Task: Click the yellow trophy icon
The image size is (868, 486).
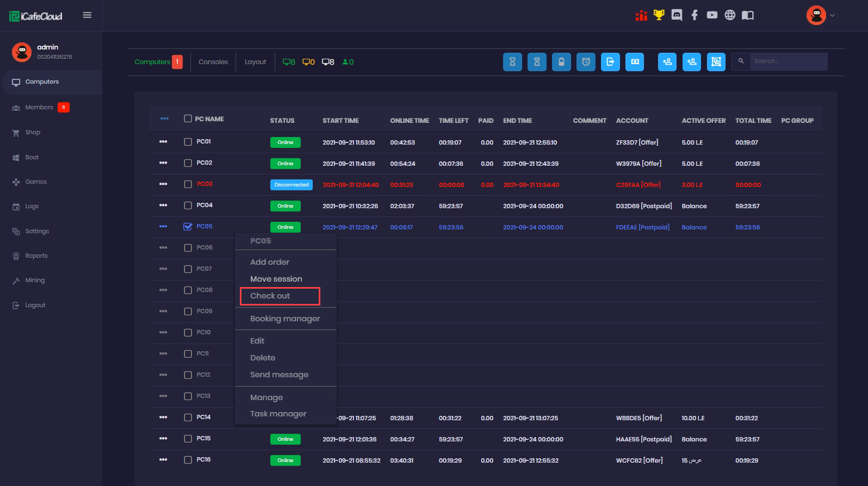Action: coord(659,15)
